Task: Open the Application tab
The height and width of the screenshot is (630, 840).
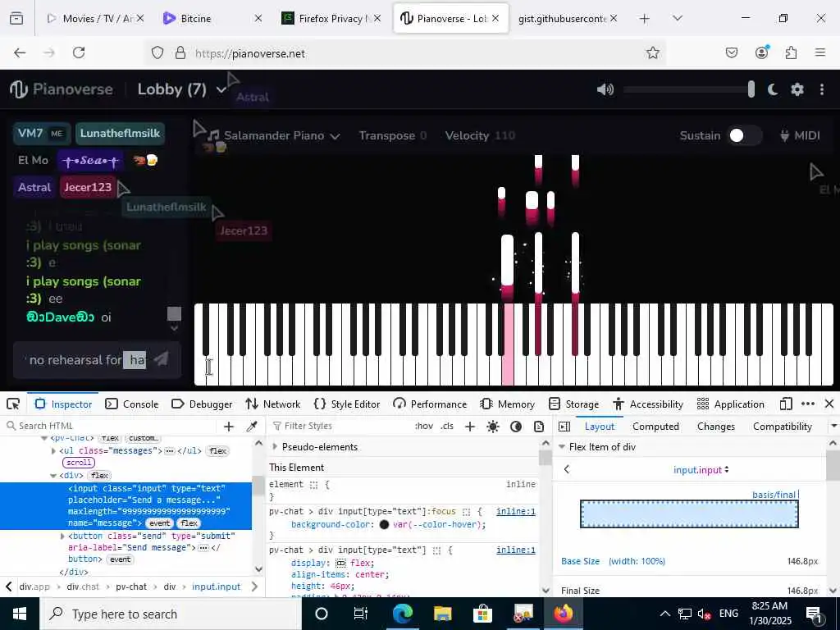Action: [x=731, y=404]
